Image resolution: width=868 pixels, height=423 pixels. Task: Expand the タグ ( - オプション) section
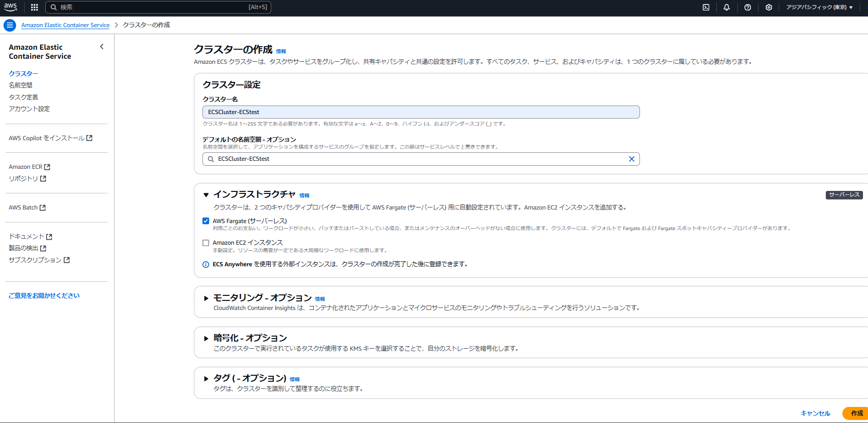pyautogui.click(x=206, y=378)
